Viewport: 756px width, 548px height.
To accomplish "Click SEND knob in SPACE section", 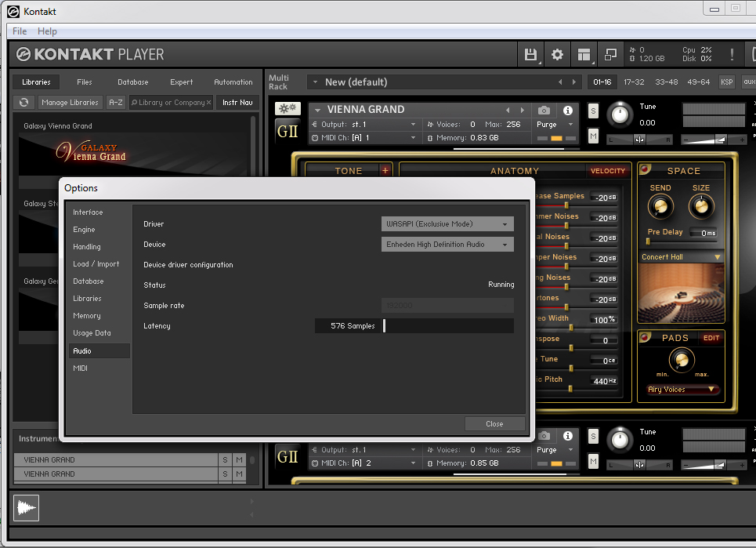I will pyautogui.click(x=660, y=206).
